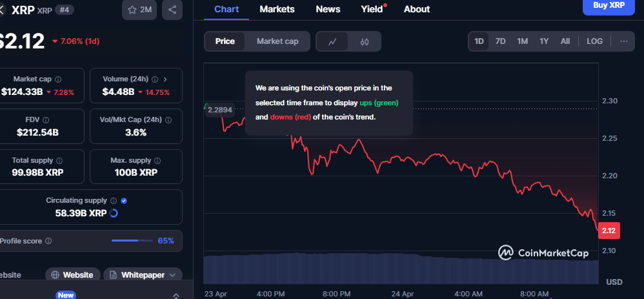This screenshot has width=644, height=299.
Task: Click the 99.98B XRP total supply value
Action: coord(38,172)
